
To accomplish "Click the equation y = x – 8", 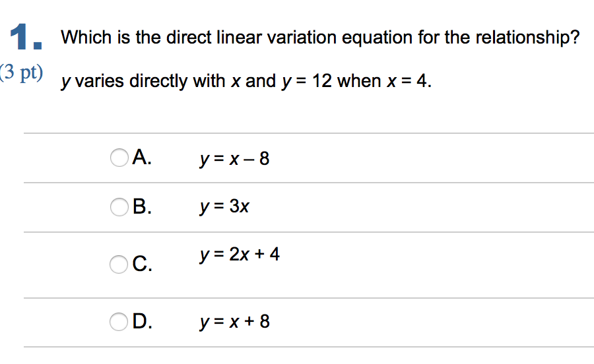I will click(234, 159).
